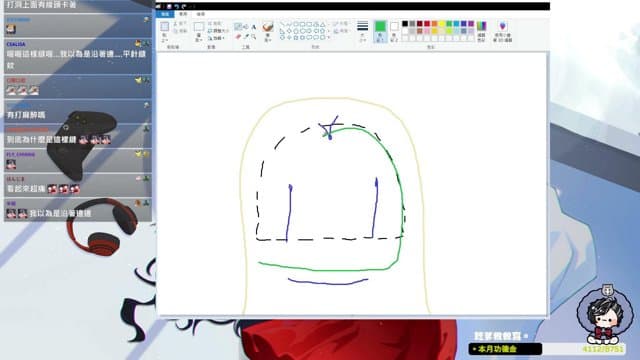Choose the lime palette color in second row
640x360 pixels.
click(x=449, y=31)
